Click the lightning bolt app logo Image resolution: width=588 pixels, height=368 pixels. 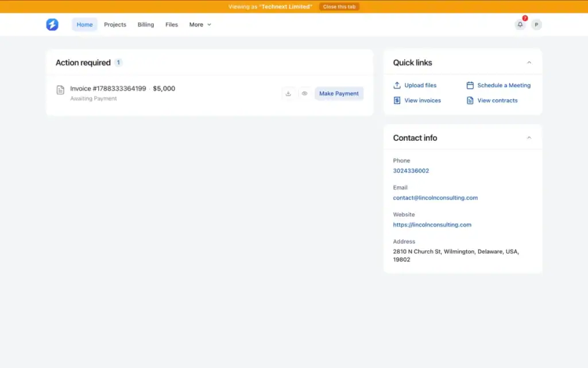52,24
